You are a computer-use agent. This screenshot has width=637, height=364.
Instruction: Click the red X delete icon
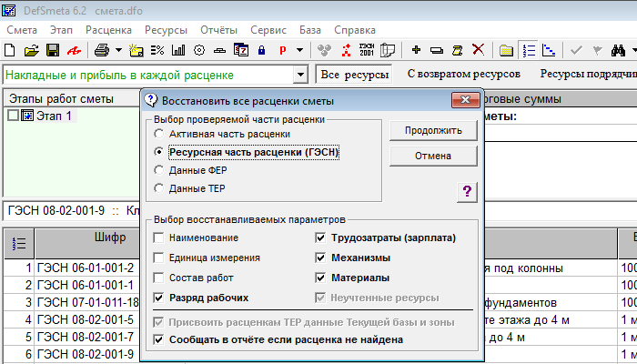(x=477, y=50)
